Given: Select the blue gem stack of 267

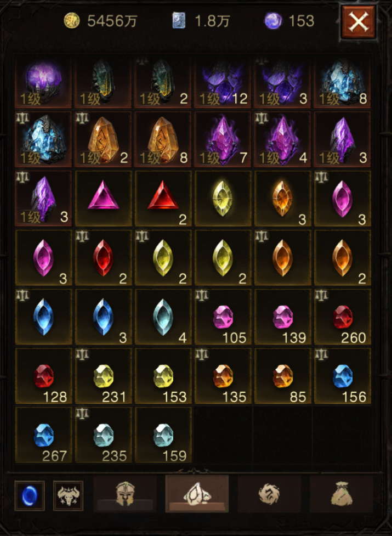Looking at the screenshot, I should (x=44, y=435).
